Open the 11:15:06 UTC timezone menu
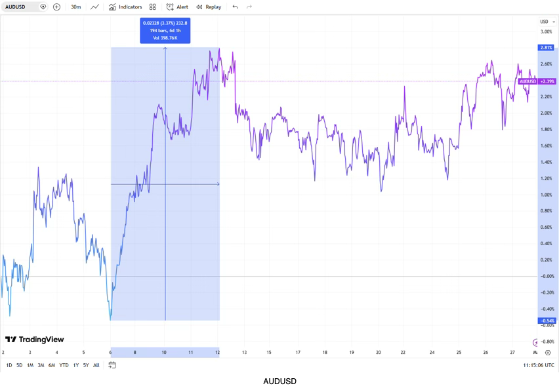 [x=538, y=365]
